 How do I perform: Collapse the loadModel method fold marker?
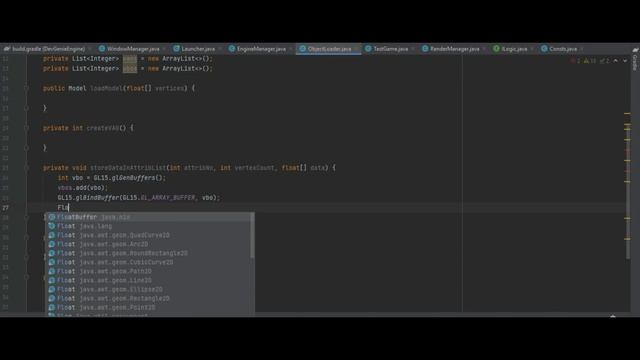click(x=26, y=88)
